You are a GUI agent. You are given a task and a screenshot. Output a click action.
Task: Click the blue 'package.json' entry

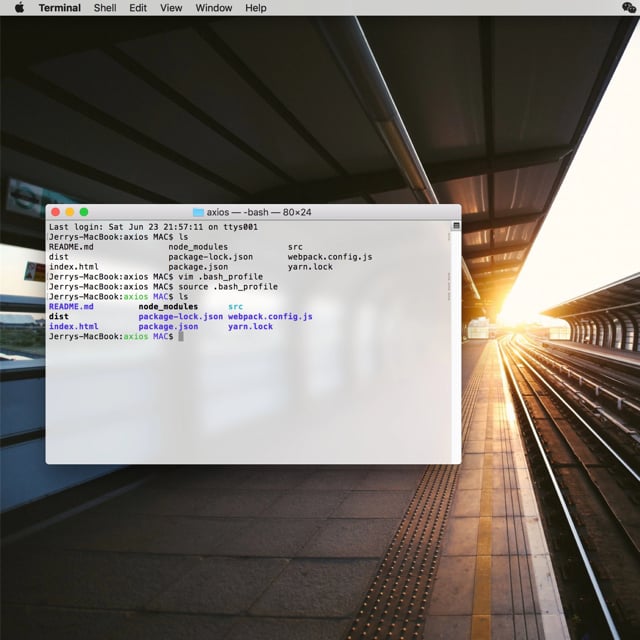(x=168, y=327)
